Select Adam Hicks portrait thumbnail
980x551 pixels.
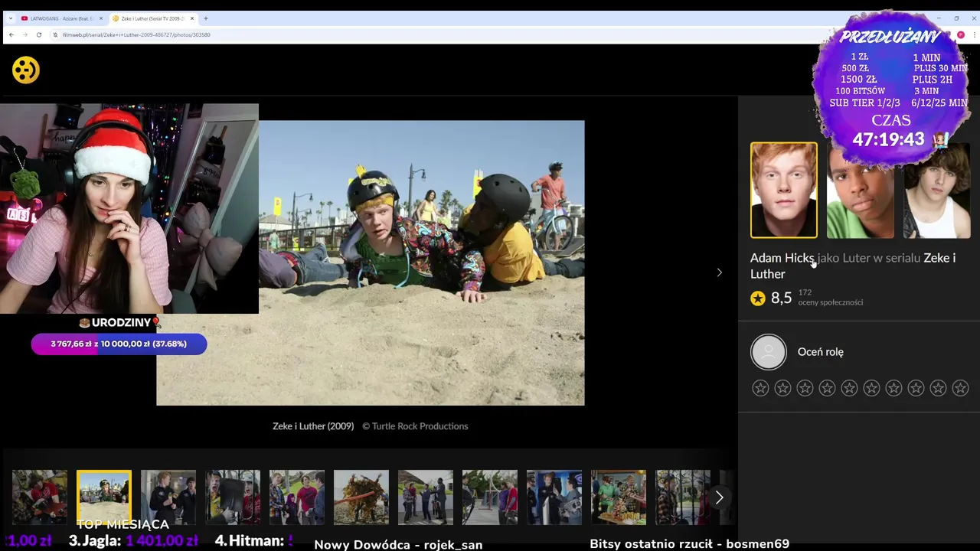click(x=783, y=190)
